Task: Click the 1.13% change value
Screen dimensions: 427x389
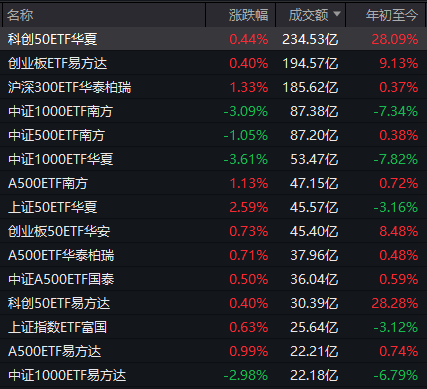Action: pos(249,183)
